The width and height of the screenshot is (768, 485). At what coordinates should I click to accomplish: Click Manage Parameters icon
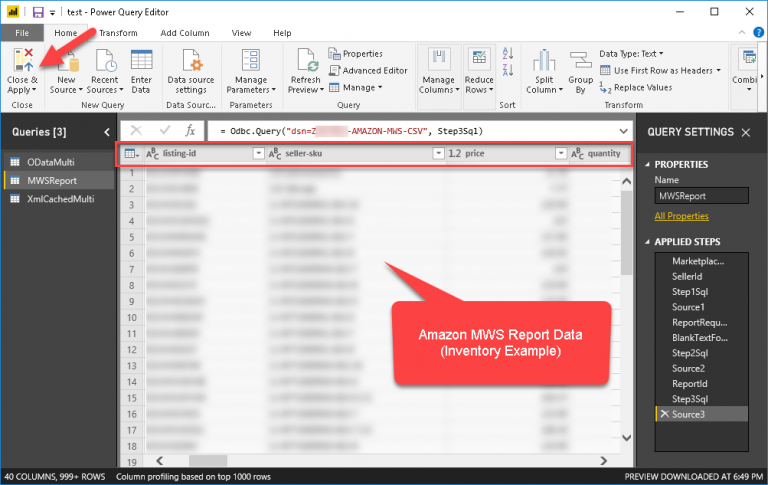(x=251, y=61)
